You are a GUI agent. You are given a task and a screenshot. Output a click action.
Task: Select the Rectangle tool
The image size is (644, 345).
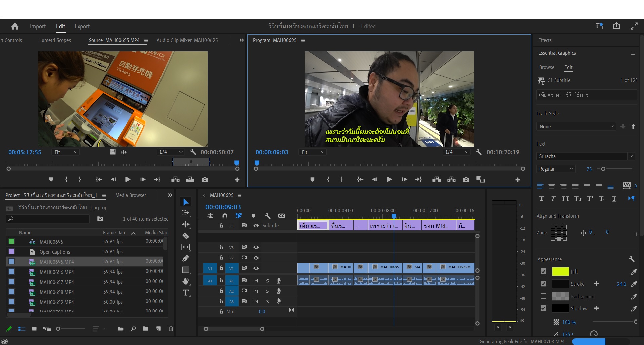click(x=186, y=270)
